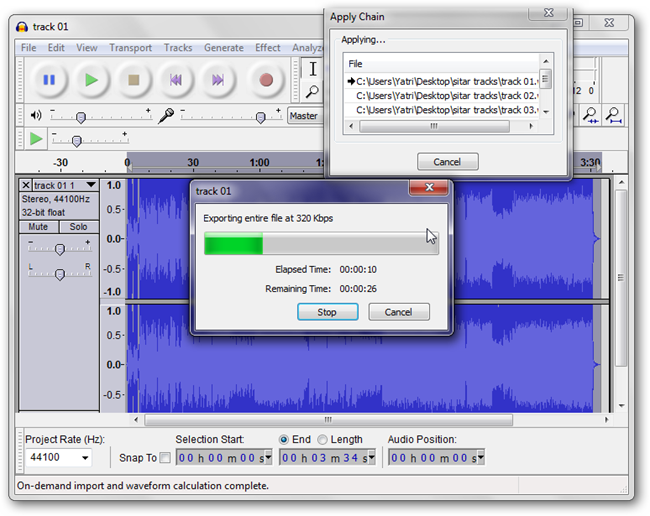Viewport: 650px width, 516px height.
Task: Open the File menu
Action: [x=29, y=48]
